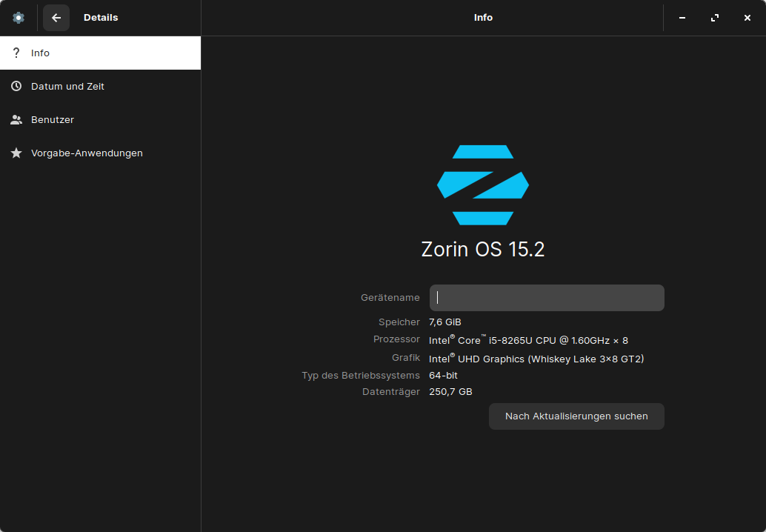Click the blue Zorin OS logo
The image size is (766, 532).
(x=483, y=185)
